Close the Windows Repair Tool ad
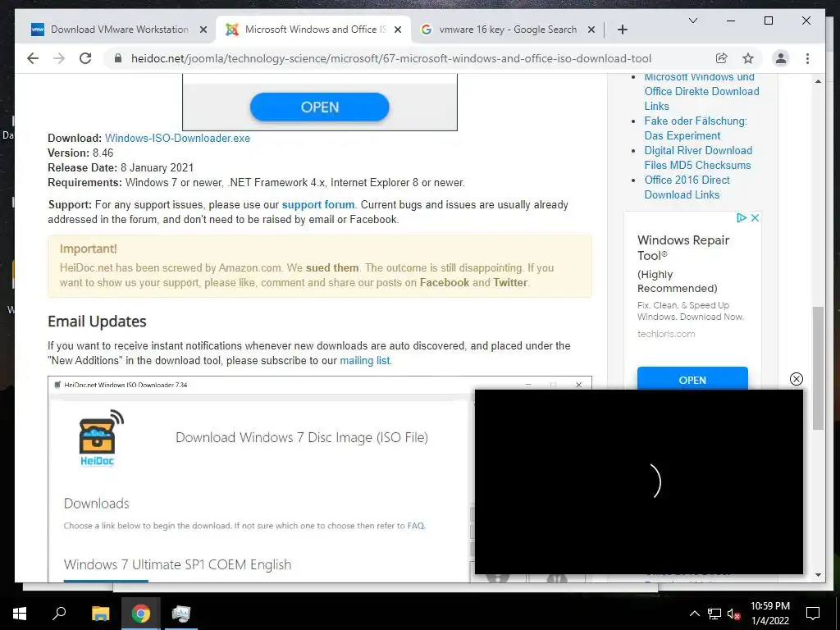Image resolution: width=840 pixels, height=630 pixels. click(755, 217)
